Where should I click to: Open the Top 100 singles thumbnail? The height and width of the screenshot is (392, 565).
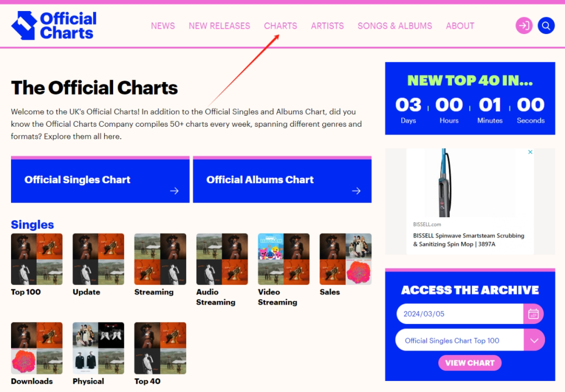pos(37,259)
